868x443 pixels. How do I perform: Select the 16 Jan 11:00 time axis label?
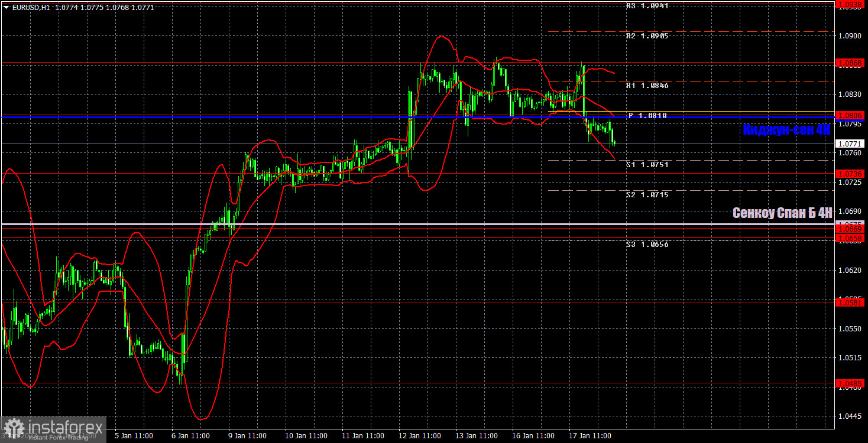tap(533, 436)
